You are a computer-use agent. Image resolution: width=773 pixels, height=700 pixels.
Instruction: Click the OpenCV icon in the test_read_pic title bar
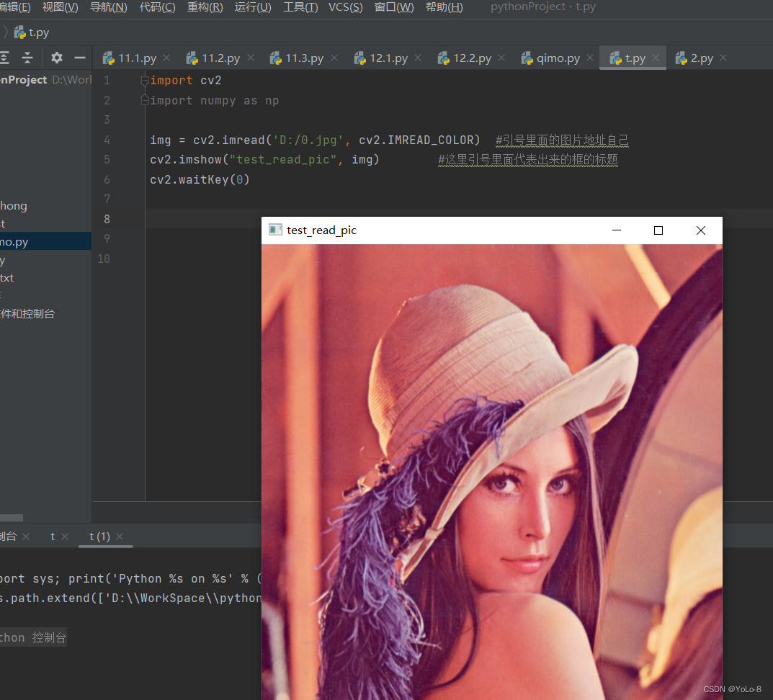pos(275,230)
